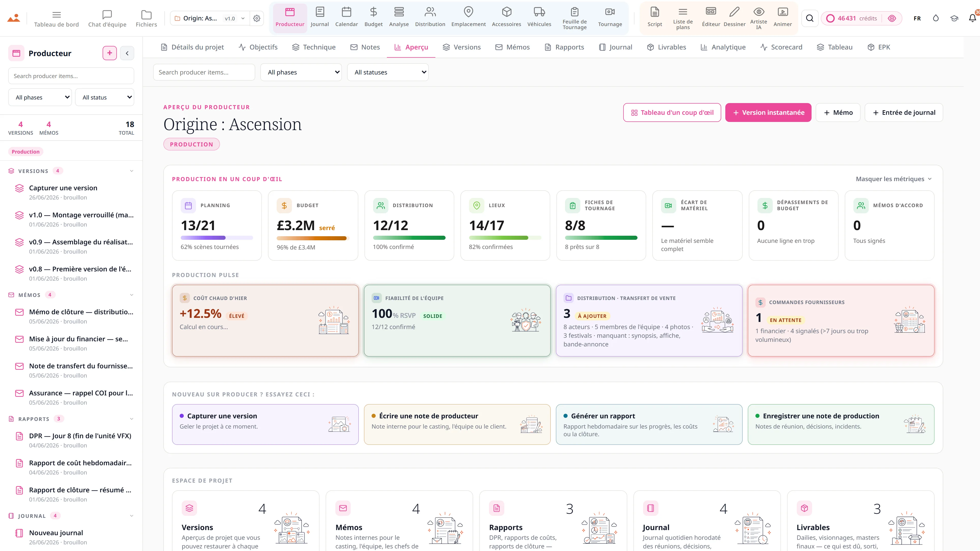Click the + Mémo button
Image resolution: width=980 pixels, height=551 pixels.
click(838, 112)
